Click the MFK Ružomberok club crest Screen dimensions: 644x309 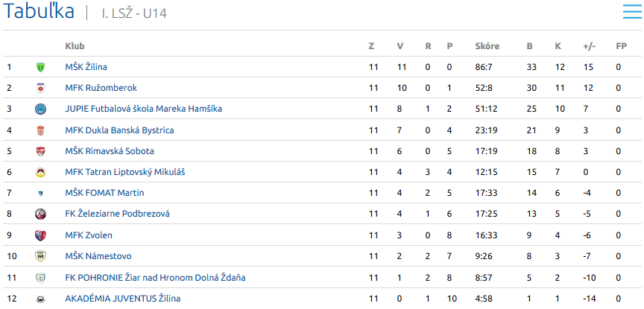41,88
